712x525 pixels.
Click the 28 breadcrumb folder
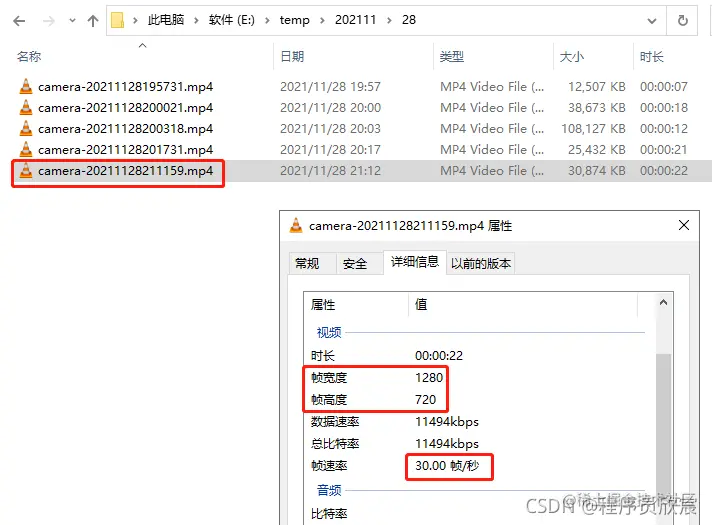[x=409, y=20]
